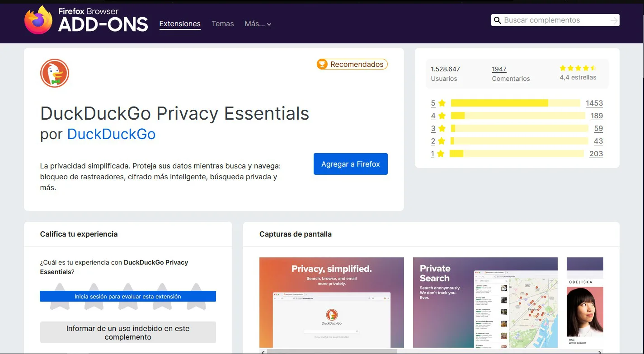The width and height of the screenshot is (644, 354).
Task: Click the DuckDuckGo duck extension icon
Action: coord(55,73)
